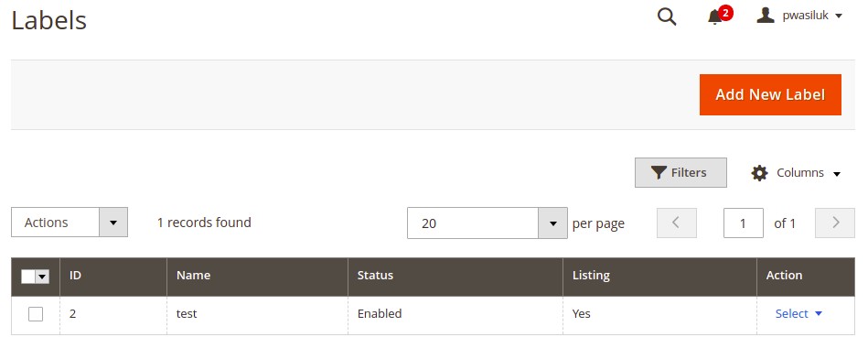The width and height of the screenshot is (868, 348).
Task: Click the Filters button
Action: [x=680, y=173]
